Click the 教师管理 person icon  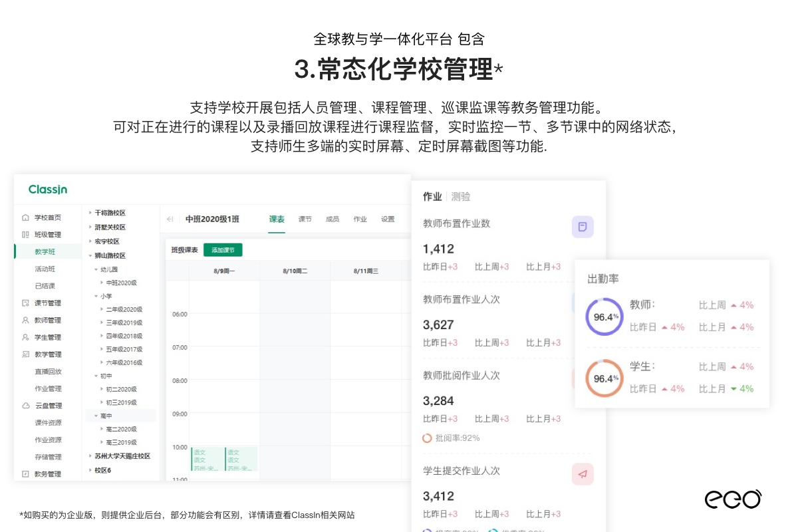[25, 321]
